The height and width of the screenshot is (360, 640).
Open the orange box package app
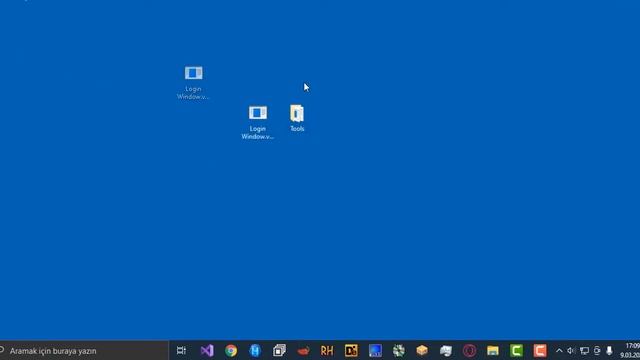[422, 350]
